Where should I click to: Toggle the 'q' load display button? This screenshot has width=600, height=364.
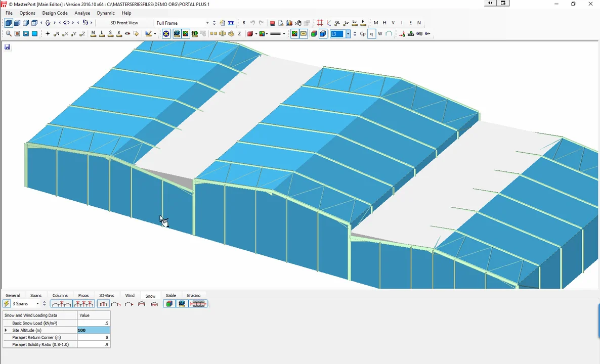pyautogui.click(x=372, y=34)
